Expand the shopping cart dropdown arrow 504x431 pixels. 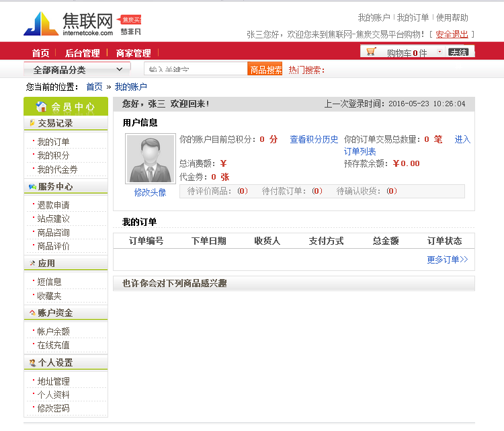[x=439, y=52]
